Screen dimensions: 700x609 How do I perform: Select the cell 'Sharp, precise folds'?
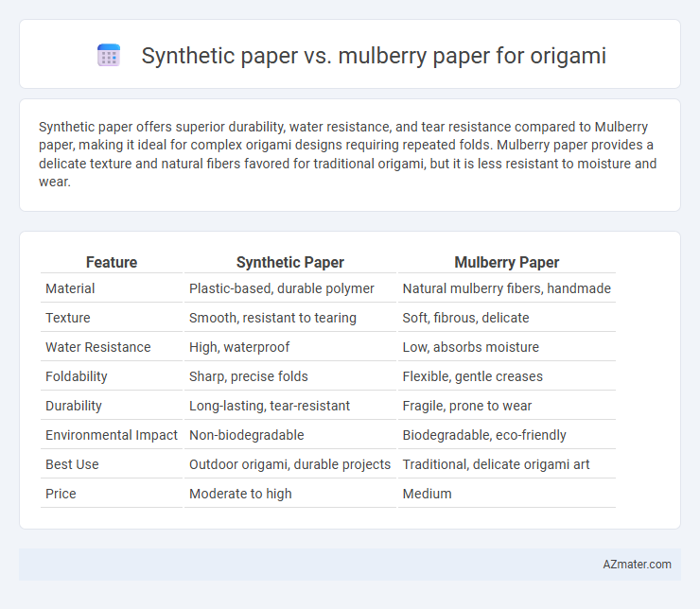249,376
